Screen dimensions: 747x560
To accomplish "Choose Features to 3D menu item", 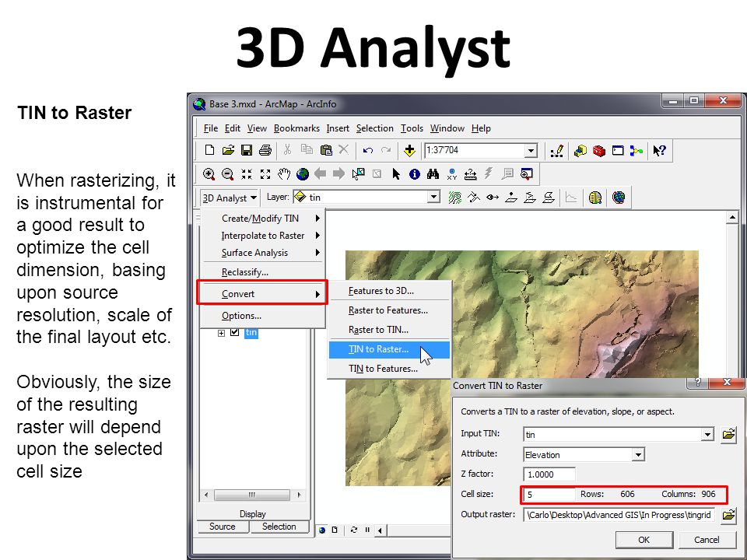I will click(389, 291).
